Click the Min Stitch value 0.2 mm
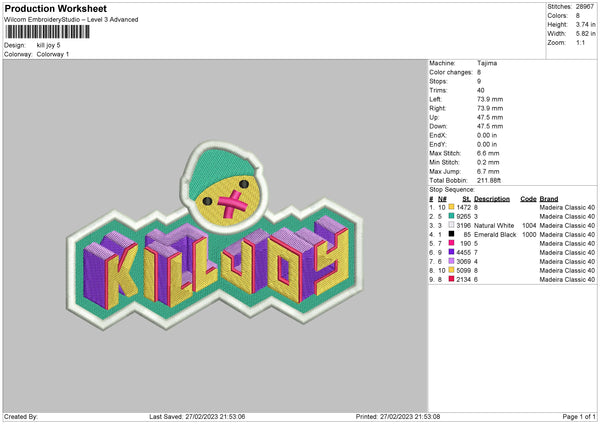600x424 pixels. pyautogui.click(x=488, y=162)
